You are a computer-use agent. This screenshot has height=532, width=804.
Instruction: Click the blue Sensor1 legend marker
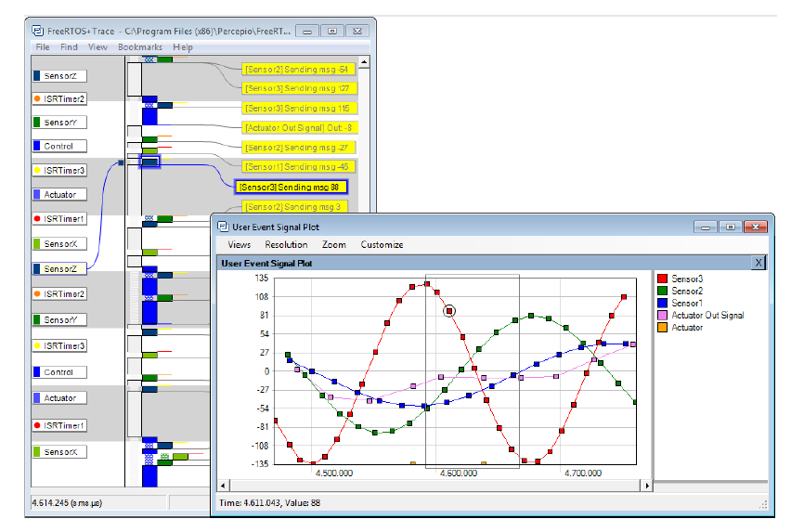662,303
